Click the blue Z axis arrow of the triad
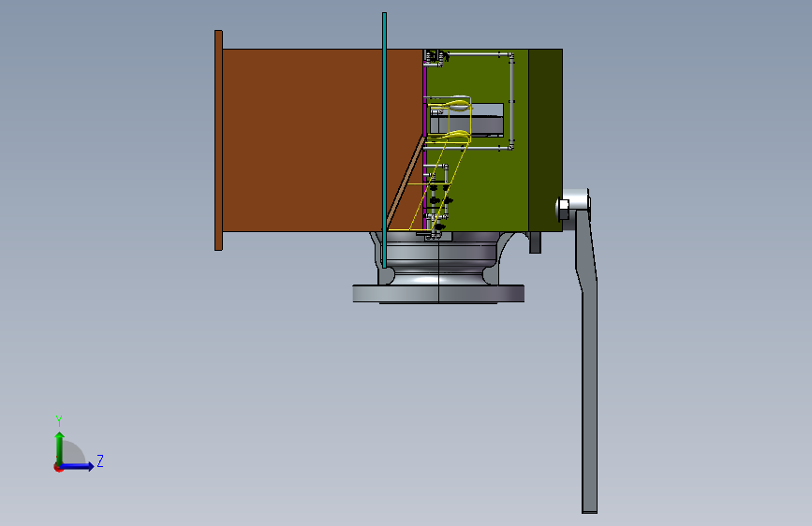This screenshot has height=526, width=812. tap(78, 466)
